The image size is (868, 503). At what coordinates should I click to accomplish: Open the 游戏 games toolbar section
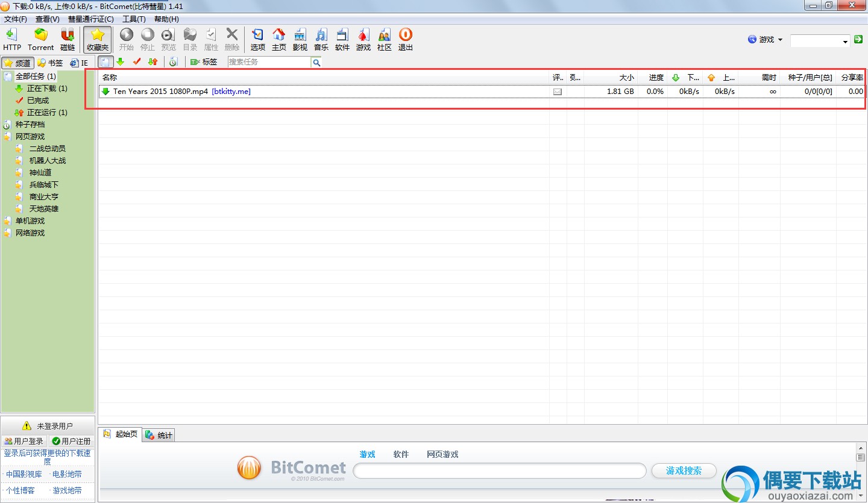tap(363, 39)
